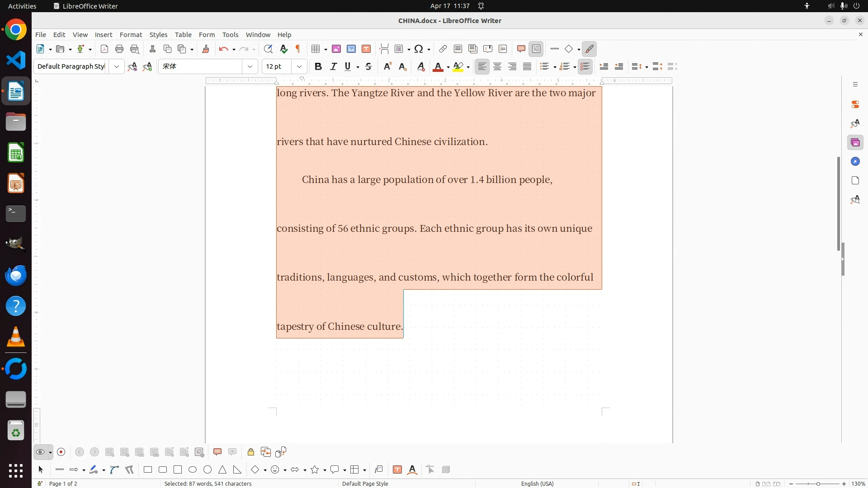The width and height of the screenshot is (868, 488).
Task: Open the Format menu
Action: (x=131, y=35)
